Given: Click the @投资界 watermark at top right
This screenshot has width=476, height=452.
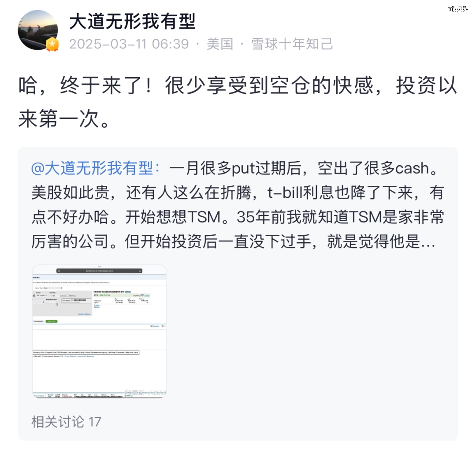Looking at the screenshot, I should click(457, 9).
